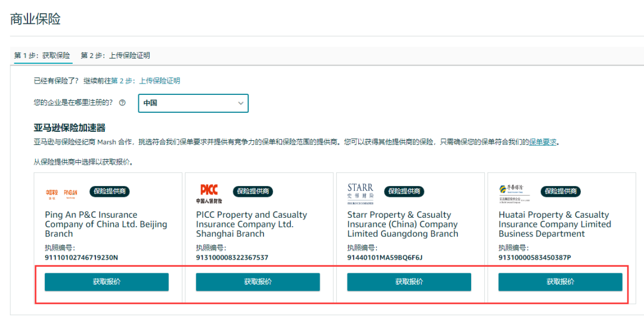The image size is (644, 321).
Task: Click the 您的企业是在哪里注册的 label
Action: 73,103
